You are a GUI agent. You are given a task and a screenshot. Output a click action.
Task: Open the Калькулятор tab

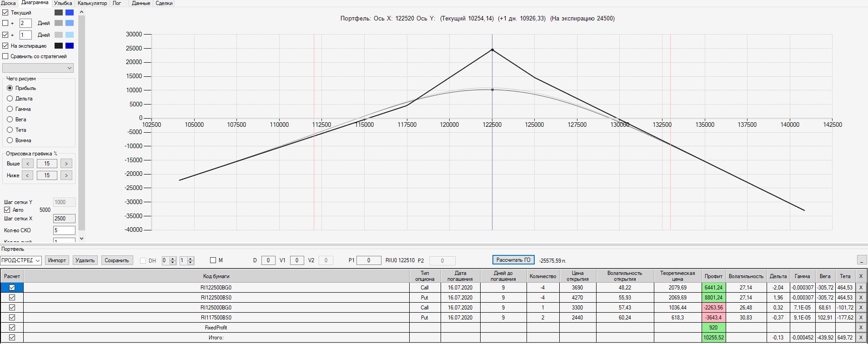point(92,3)
